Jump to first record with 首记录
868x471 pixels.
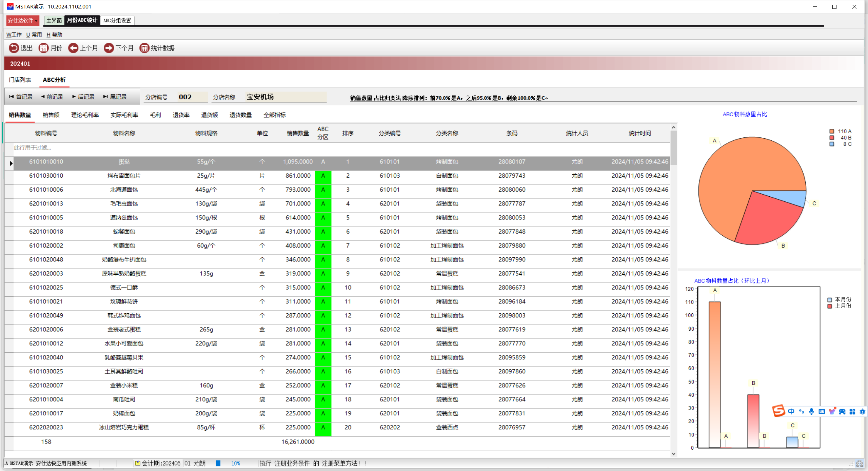21,97
